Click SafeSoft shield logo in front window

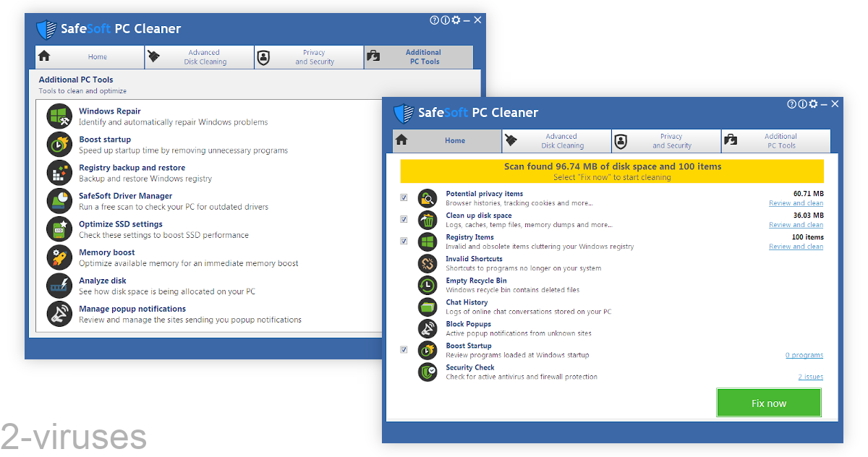pos(404,114)
